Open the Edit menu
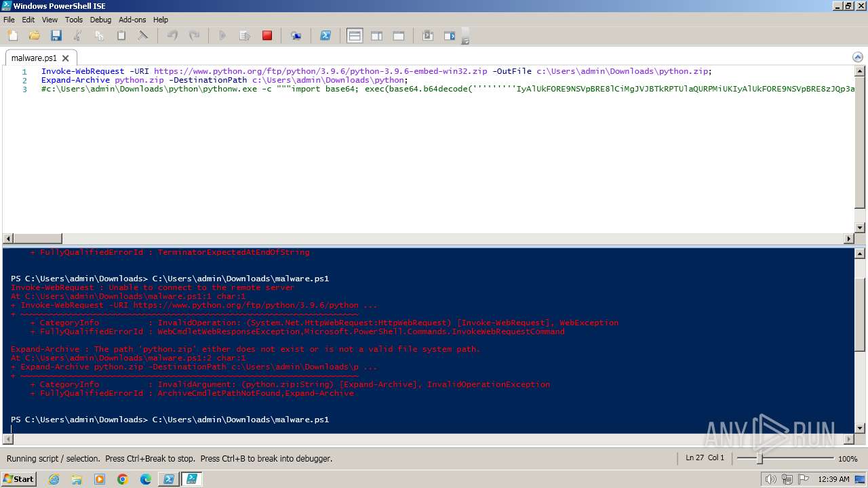This screenshot has width=868, height=488. [x=28, y=20]
